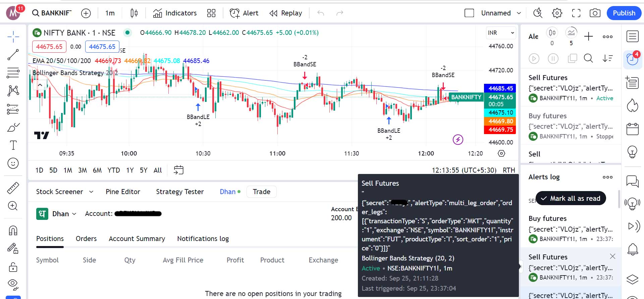Take a chart snapshot with the camera

(x=595, y=13)
